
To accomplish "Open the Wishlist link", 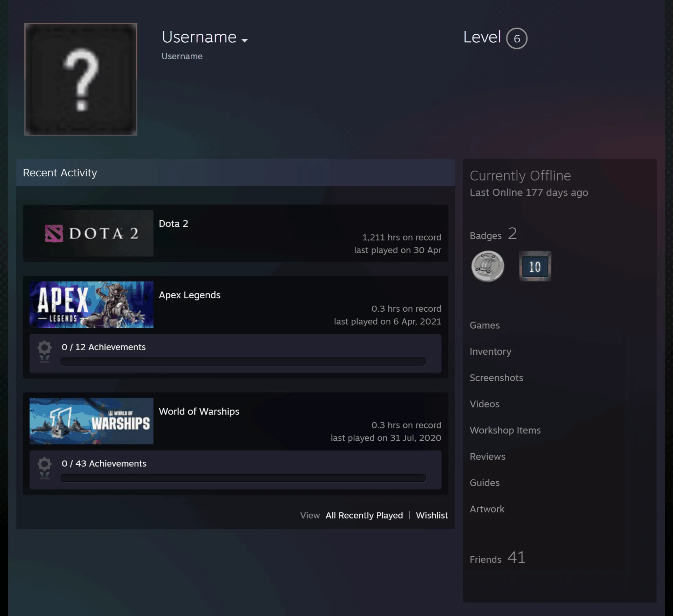I will [432, 515].
